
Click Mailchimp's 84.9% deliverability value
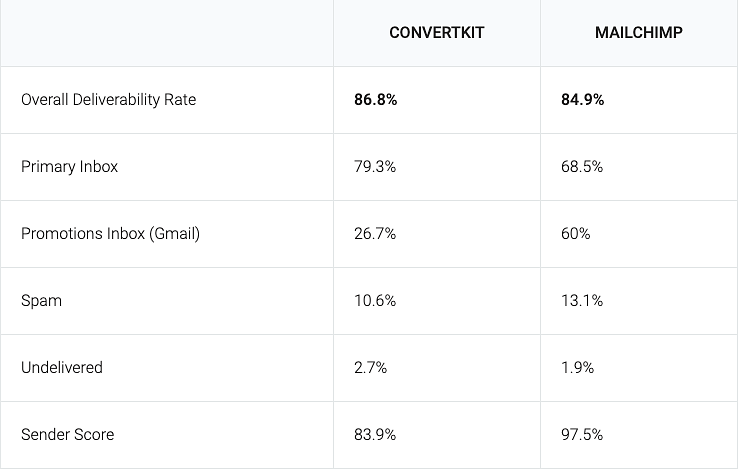click(582, 100)
